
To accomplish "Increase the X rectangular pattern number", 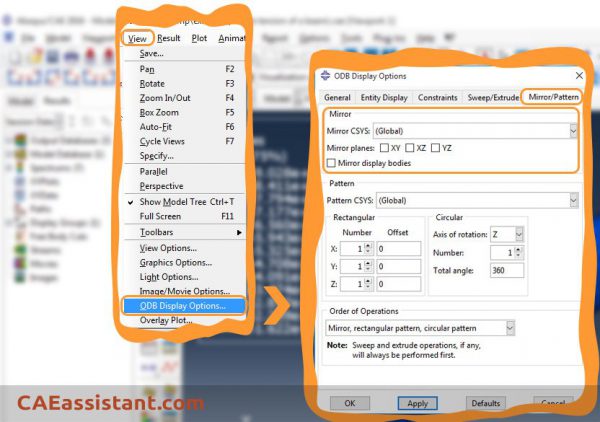I will click(x=369, y=245).
